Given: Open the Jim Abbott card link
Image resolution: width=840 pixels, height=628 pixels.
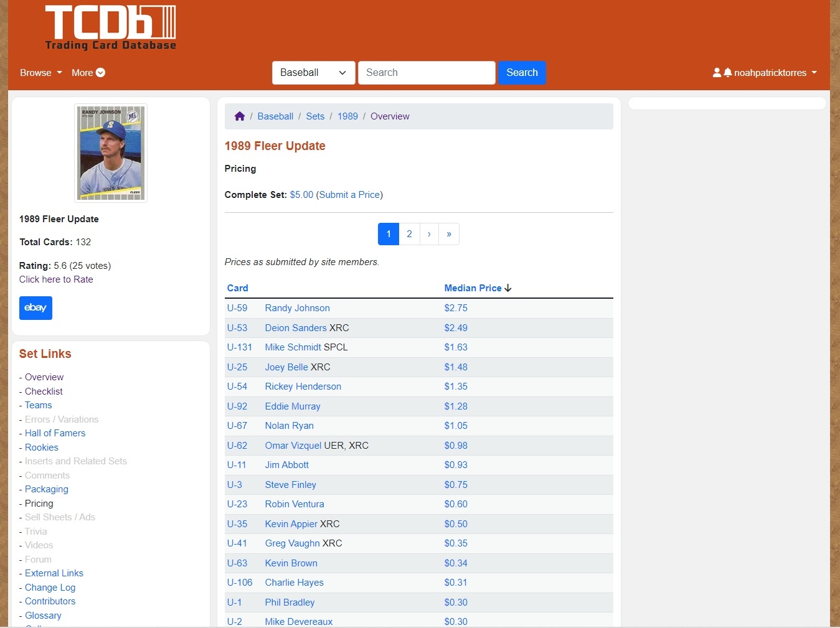Looking at the screenshot, I should tap(287, 465).
